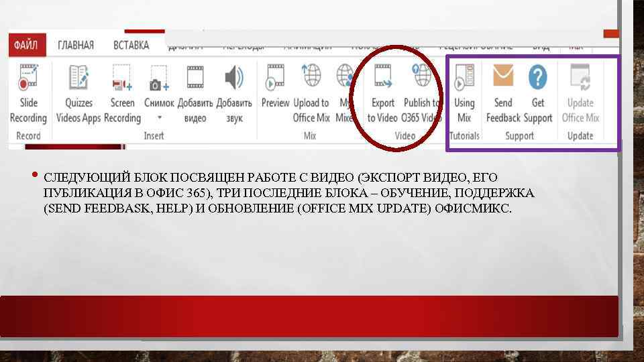Viewport: 644px width, 362px height.
Task: Open the Preview mix button
Action: point(275,86)
